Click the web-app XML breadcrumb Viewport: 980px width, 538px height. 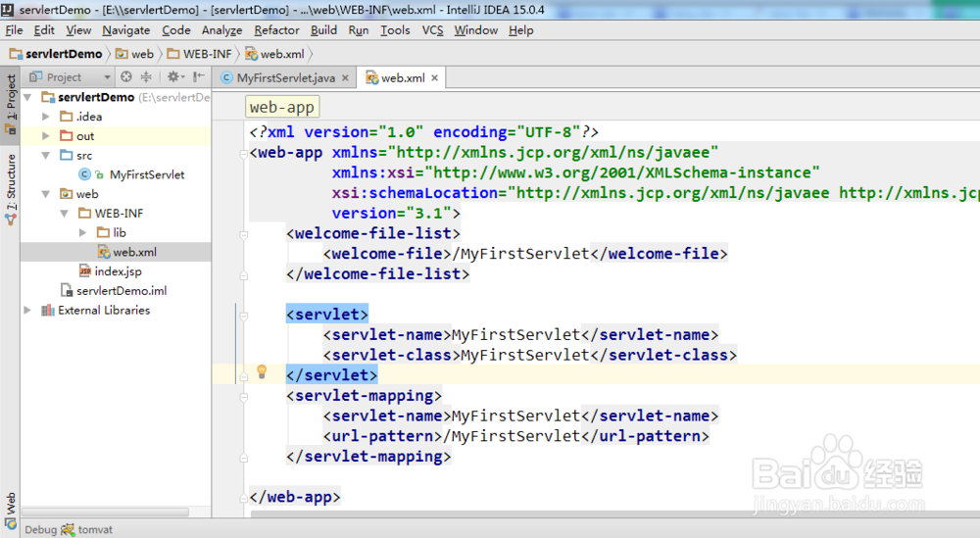282,107
